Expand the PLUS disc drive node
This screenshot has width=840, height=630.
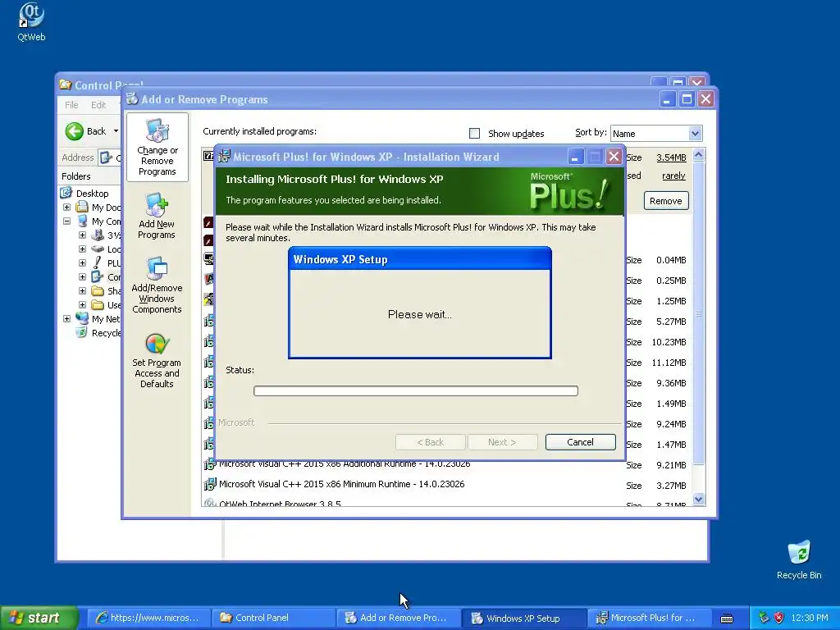83,263
